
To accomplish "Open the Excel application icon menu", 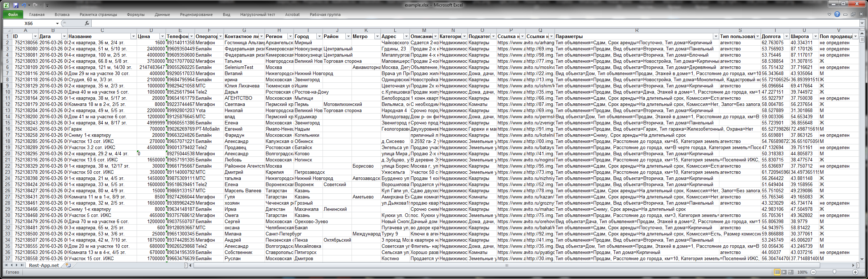I will tap(7, 5).
